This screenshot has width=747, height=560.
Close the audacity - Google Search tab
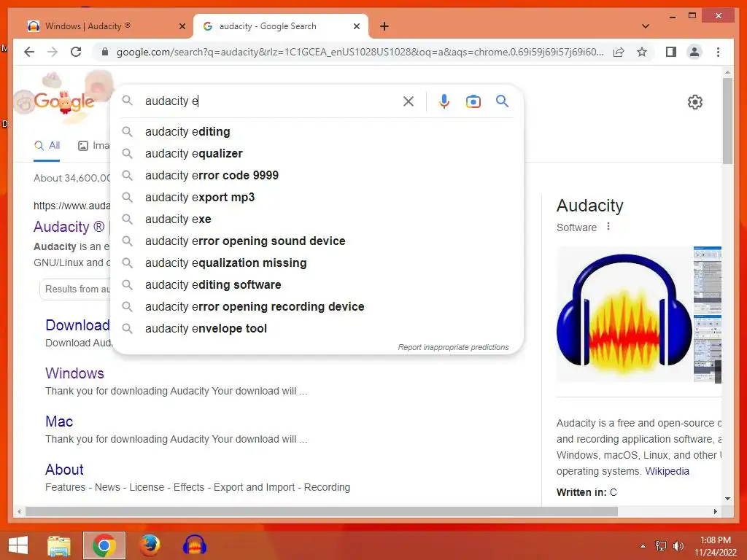(x=356, y=26)
